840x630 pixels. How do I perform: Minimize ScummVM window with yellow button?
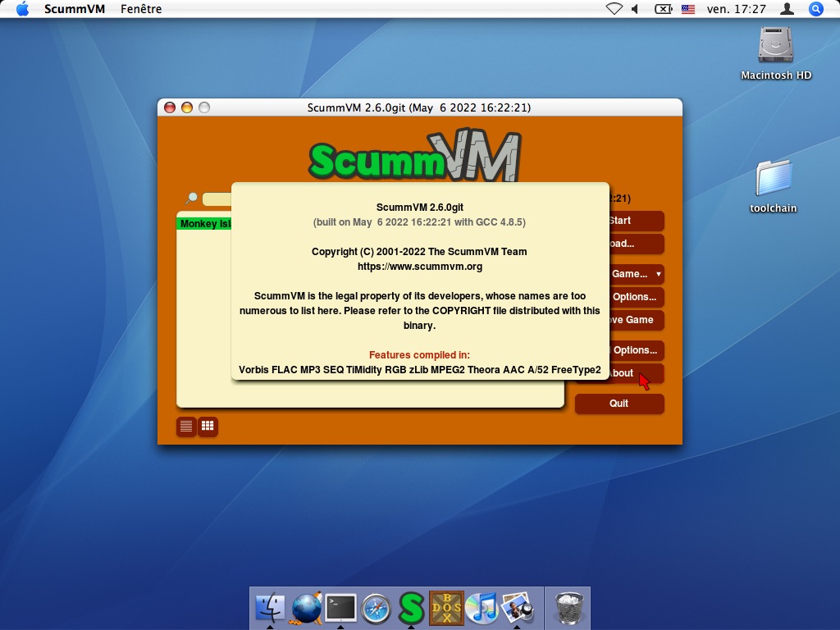tap(187, 107)
